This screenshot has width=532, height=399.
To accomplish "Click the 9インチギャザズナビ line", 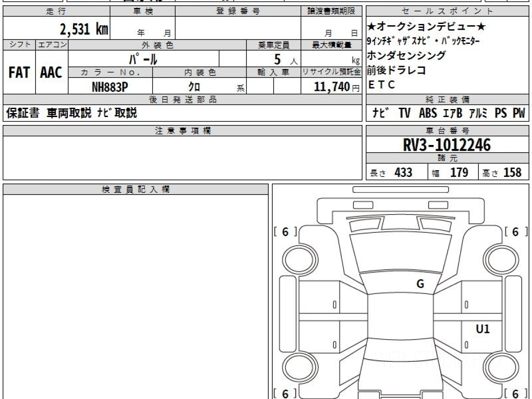I will point(424,41).
